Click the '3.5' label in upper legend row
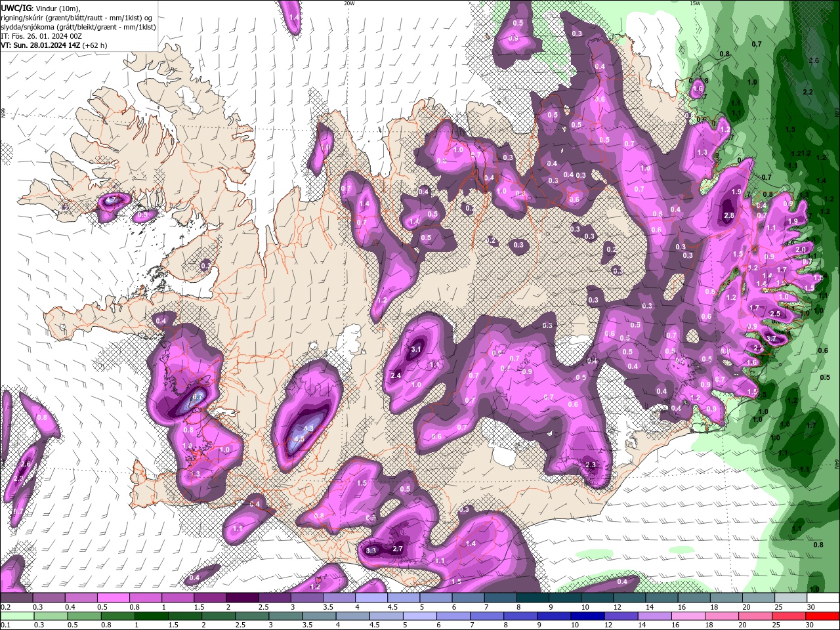This screenshot has width=840, height=630. pos(327,607)
